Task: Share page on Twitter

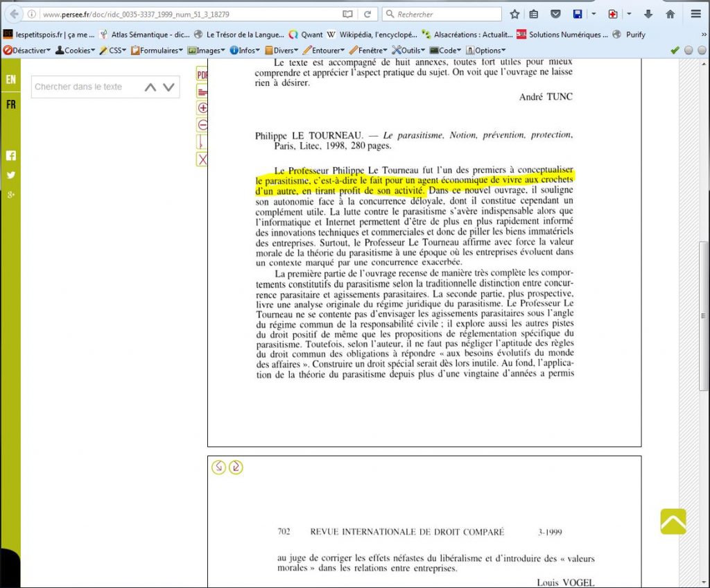Action: (11, 175)
